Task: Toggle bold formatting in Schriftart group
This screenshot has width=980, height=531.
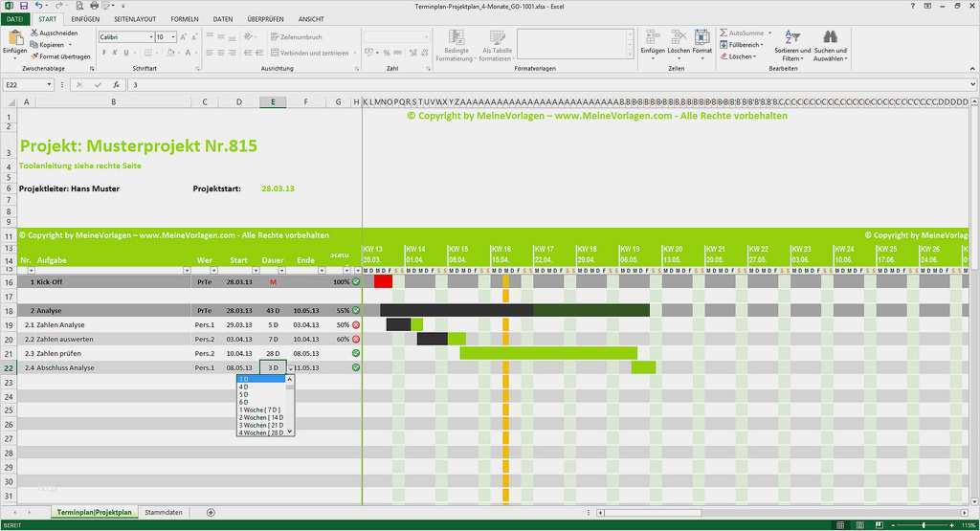Action: (x=103, y=53)
